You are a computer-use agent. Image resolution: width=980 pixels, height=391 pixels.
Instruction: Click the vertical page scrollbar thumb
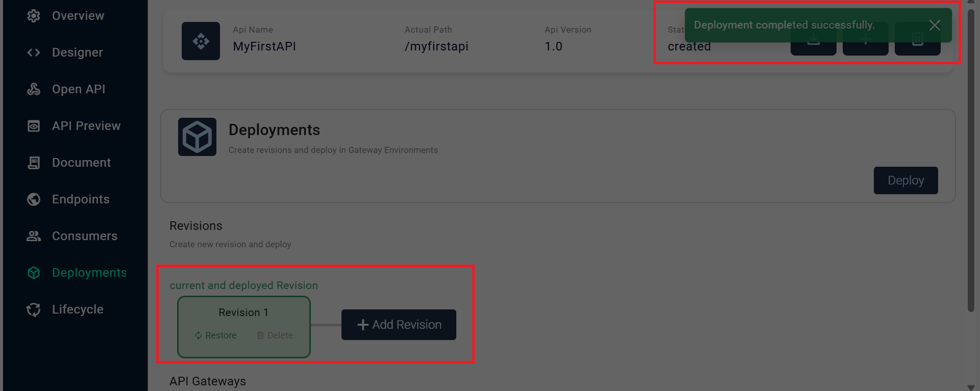971,158
